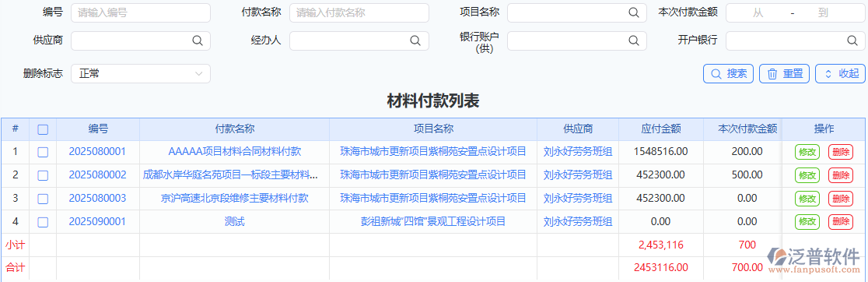This screenshot has height=282, width=868.
Task: Check the box for row 2025080002
Action: click(43, 175)
